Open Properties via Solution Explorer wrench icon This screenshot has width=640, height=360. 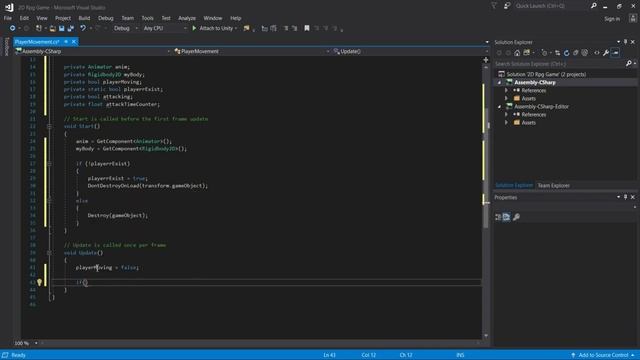point(606,53)
